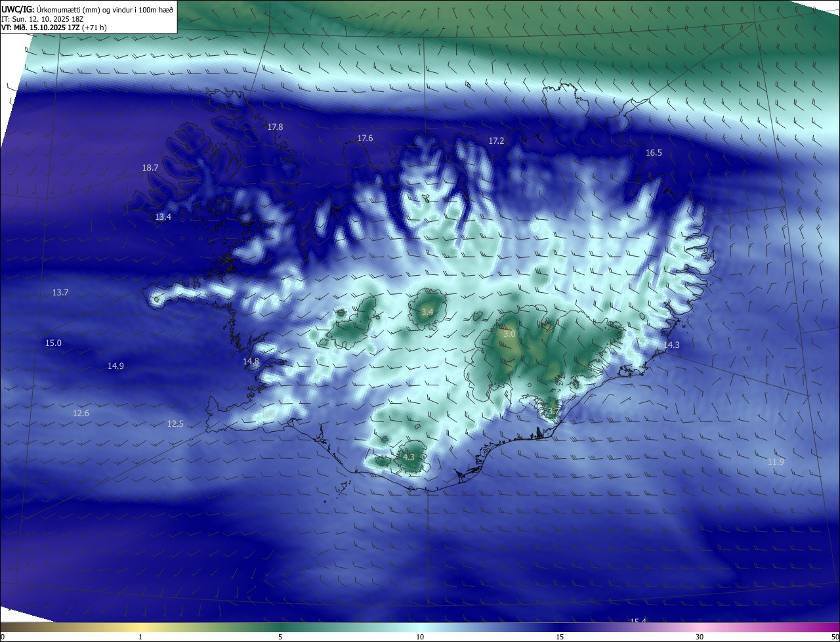
Task: Click the 18.7 value label near the Westfjords
Action: coord(150,167)
